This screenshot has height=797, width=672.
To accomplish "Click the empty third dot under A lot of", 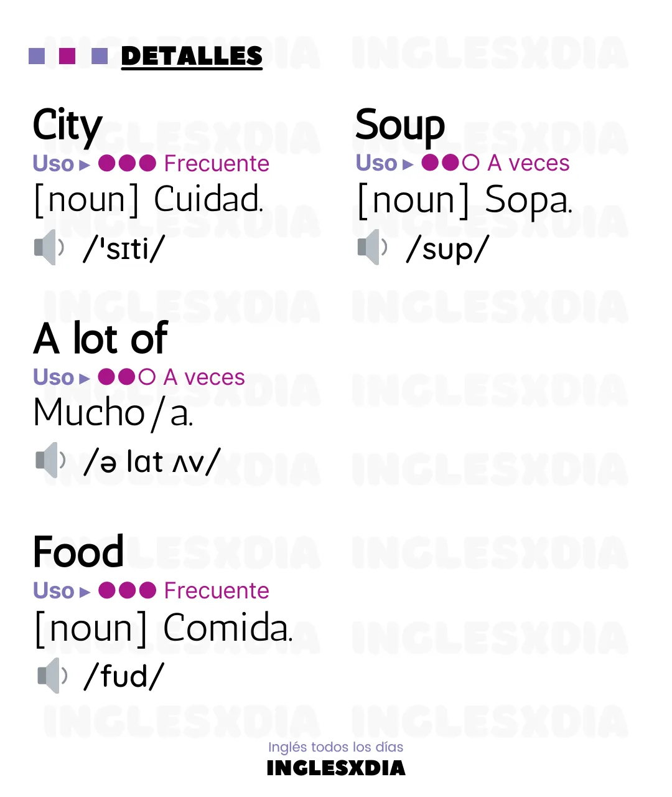I will 147,377.
